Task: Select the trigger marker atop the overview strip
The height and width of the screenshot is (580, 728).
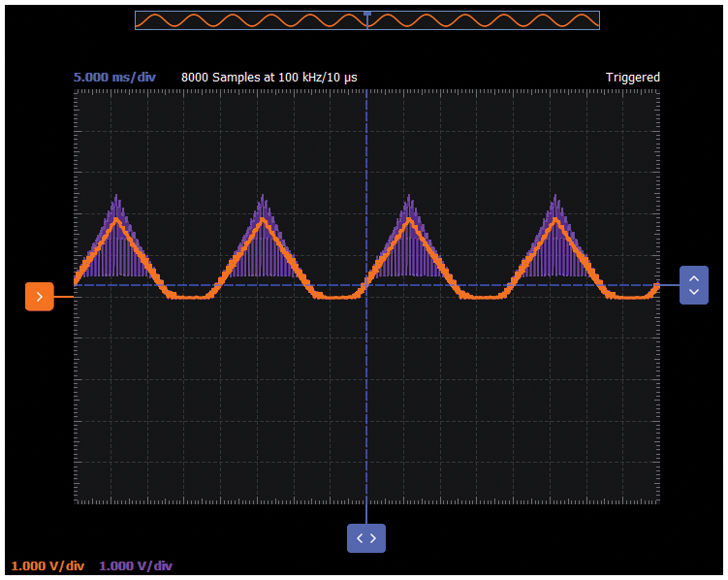Action: pos(367,14)
